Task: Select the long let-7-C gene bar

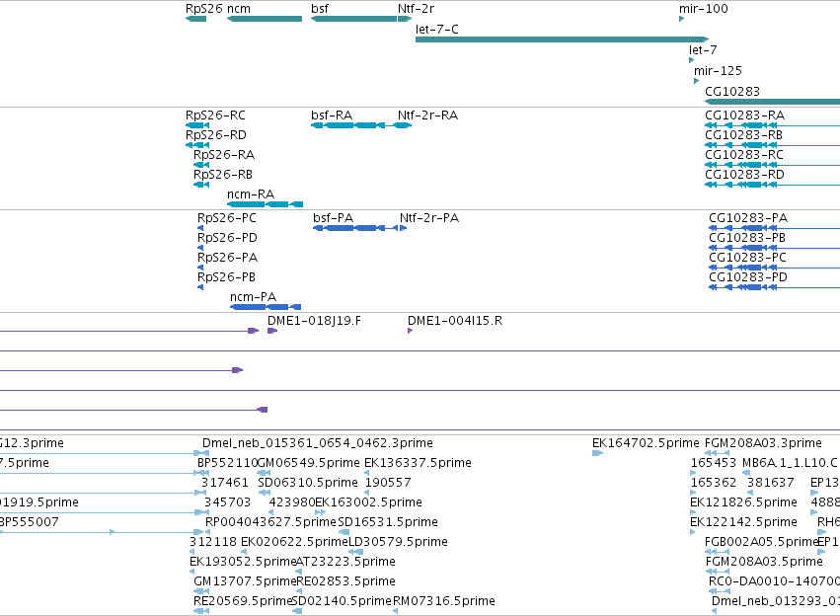Action: (x=562, y=39)
